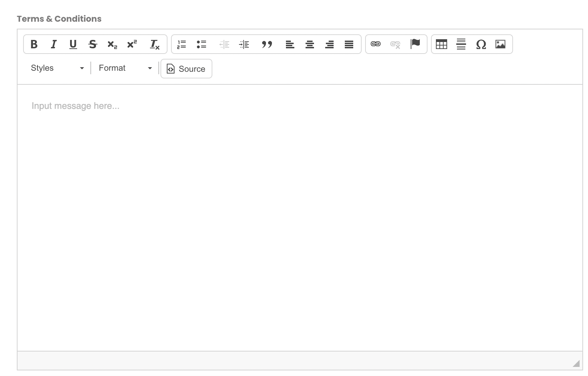The width and height of the screenshot is (588, 376).
Task: Align text to the right
Action: (x=329, y=44)
